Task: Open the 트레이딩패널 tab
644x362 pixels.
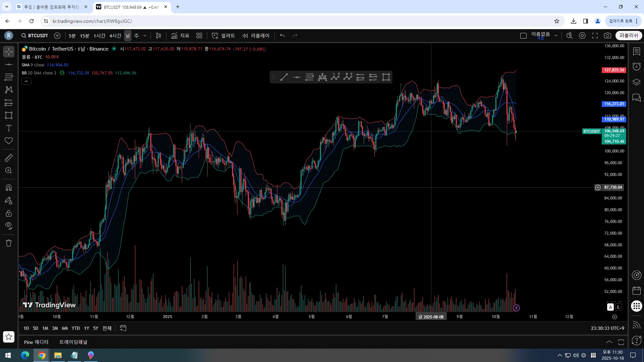Action: click(73, 342)
